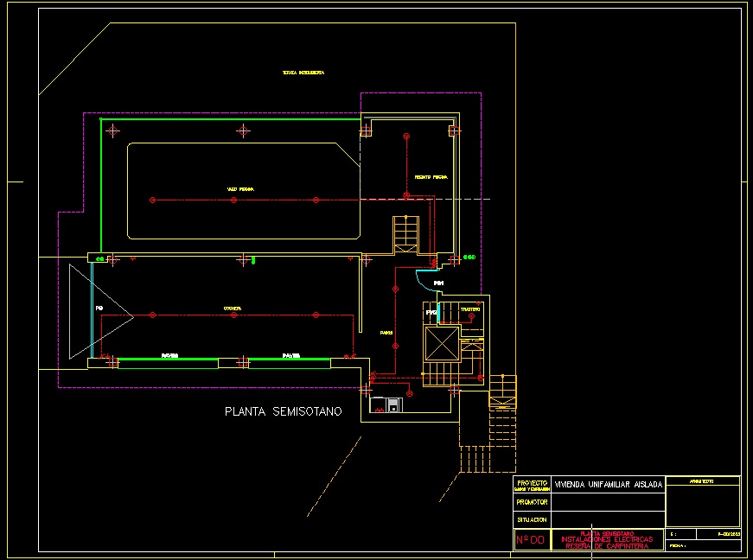Click the RESEÑA DE CARPINTERIA red text

coord(607,545)
